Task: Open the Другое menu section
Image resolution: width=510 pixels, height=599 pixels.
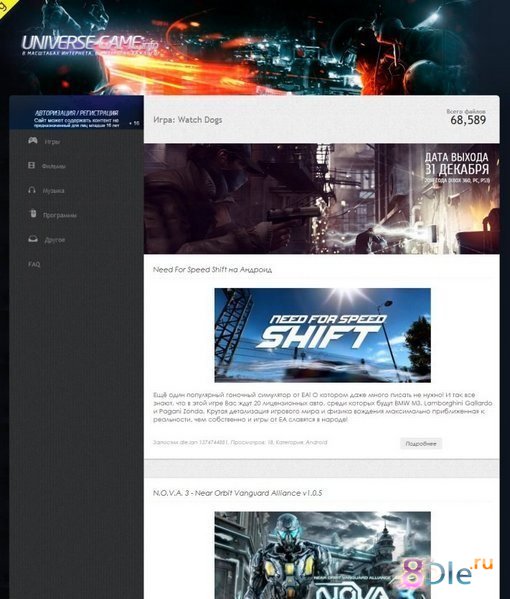Action: (55, 240)
